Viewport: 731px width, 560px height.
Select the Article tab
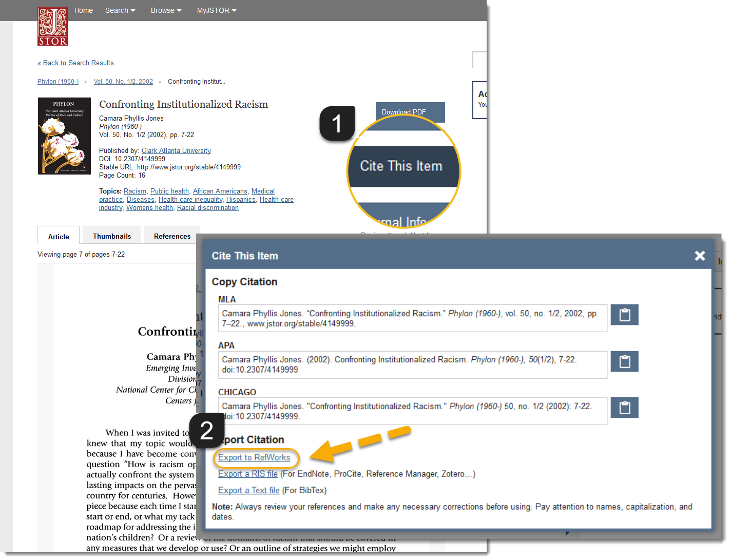(58, 237)
